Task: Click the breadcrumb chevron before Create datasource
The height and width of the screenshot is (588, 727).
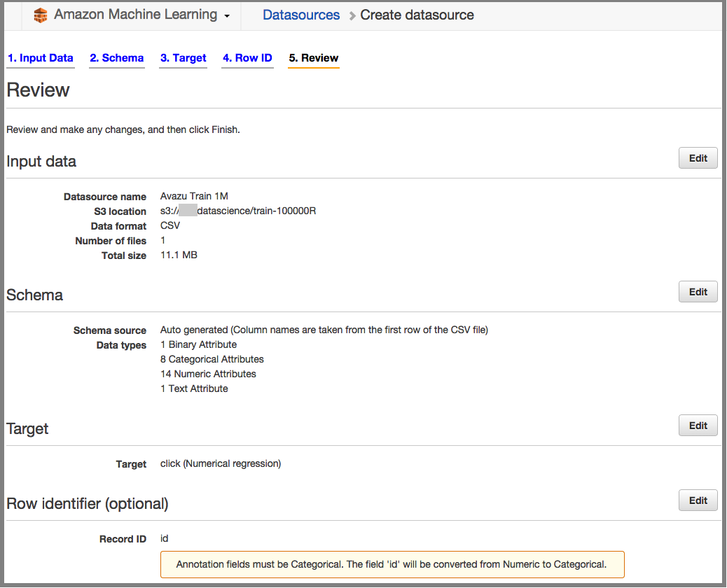Action: click(352, 16)
